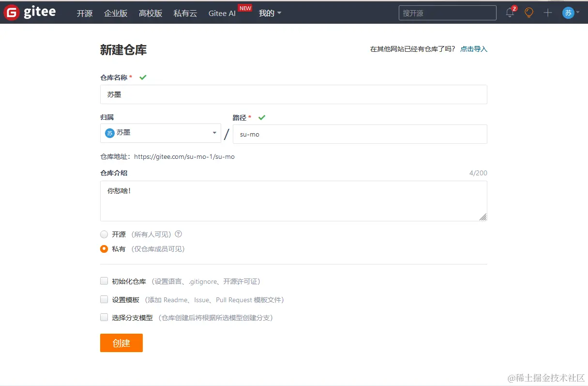Select 企业版 in the navigation bar
This screenshot has height=386, width=588.
(x=116, y=13)
